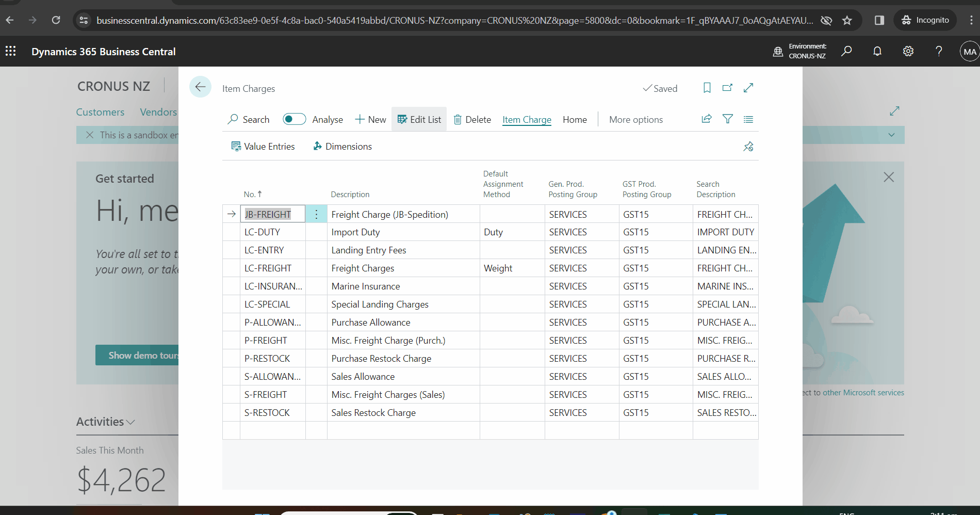Open the app launcher waffle icon
The height and width of the screenshot is (515, 980).
pos(10,51)
